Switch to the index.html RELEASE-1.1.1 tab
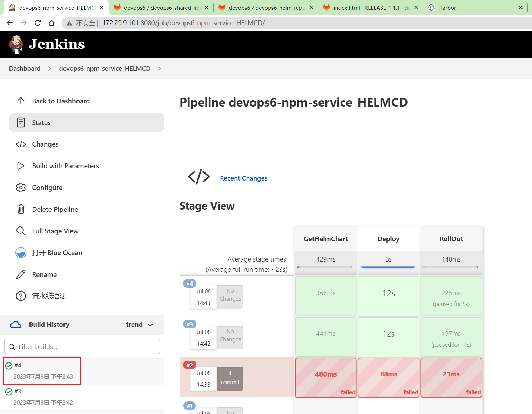This screenshot has width=532, height=414. (x=370, y=8)
